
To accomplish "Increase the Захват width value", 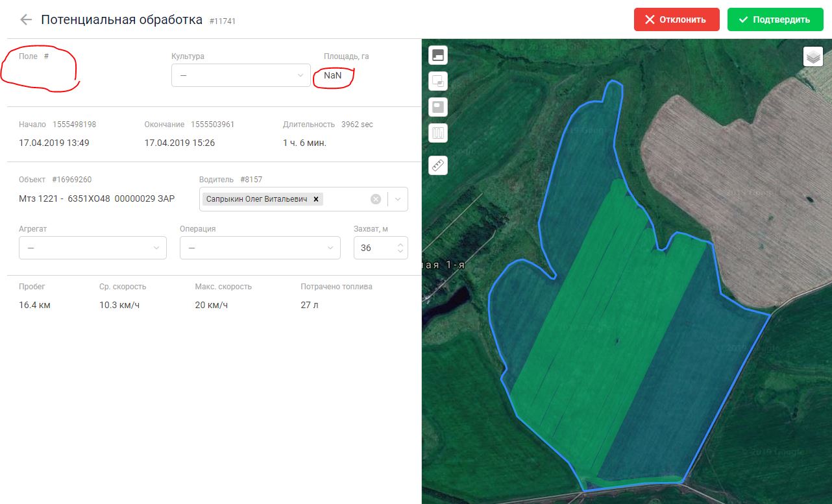I will (400, 245).
